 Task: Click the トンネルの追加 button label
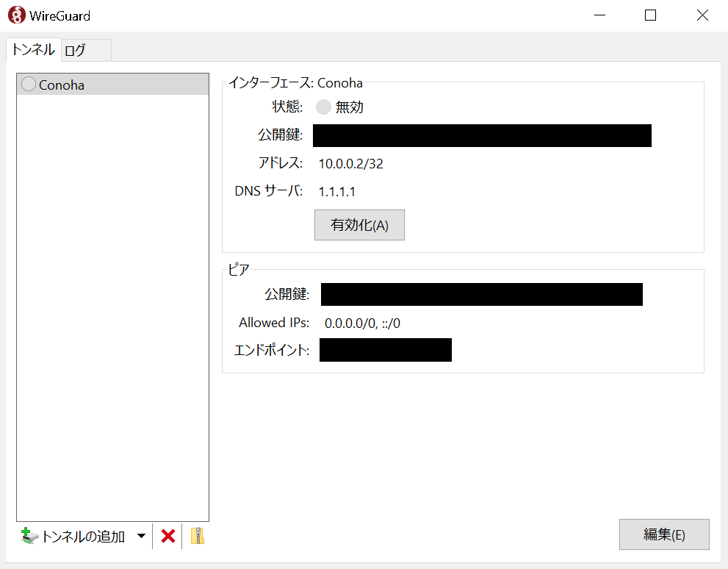point(84,537)
